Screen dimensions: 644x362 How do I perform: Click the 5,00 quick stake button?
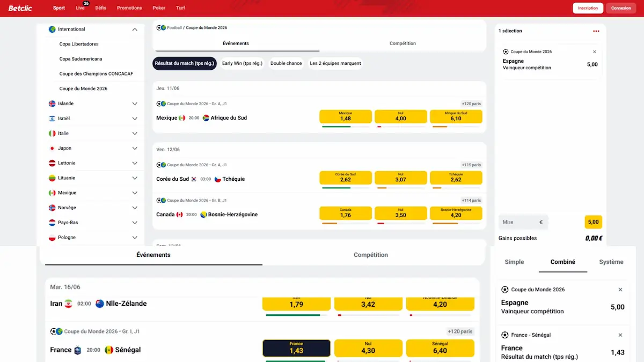click(593, 222)
